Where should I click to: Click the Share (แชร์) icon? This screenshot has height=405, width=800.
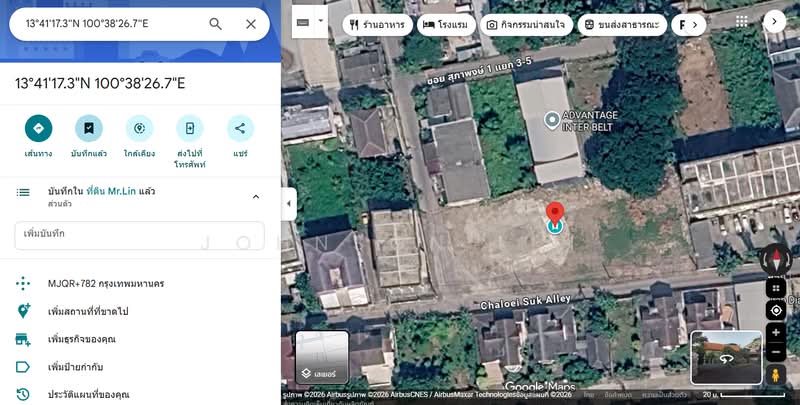pos(240,128)
